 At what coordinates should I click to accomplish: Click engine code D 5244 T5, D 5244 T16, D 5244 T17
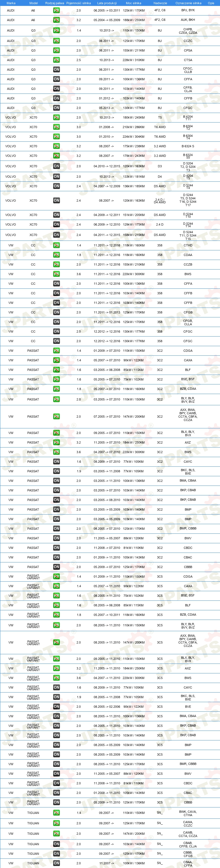click(188, 200)
